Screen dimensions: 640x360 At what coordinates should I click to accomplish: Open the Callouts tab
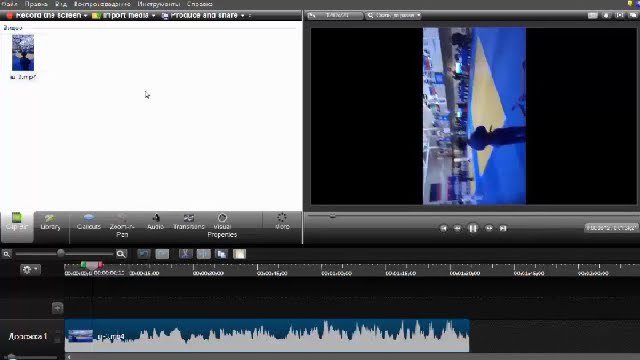[89, 222]
